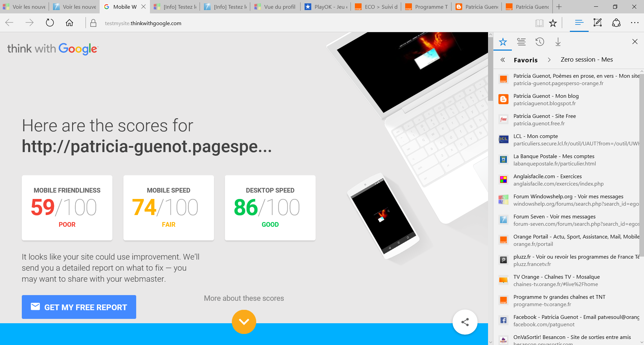Expand page with orange down-arrow button

(x=244, y=322)
